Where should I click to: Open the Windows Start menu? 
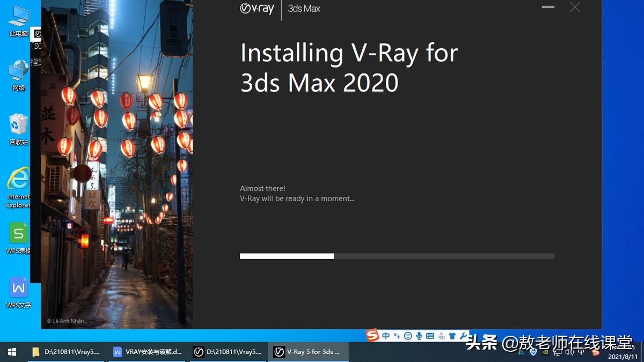11,352
